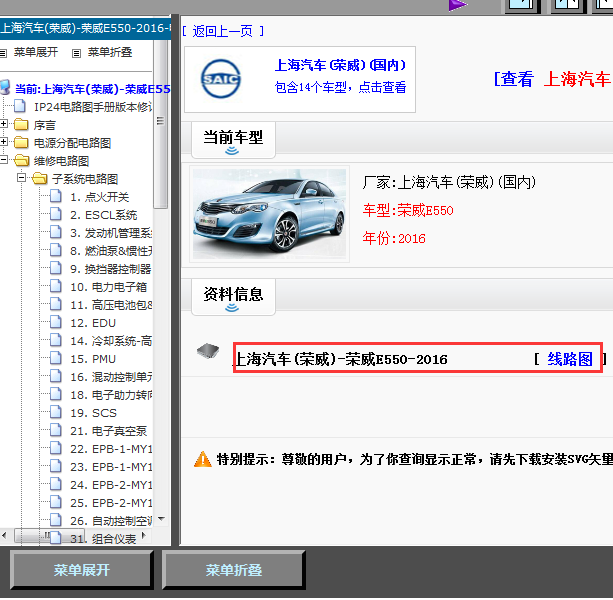Click the horizontal scrollbar left arrow

point(4,535)
